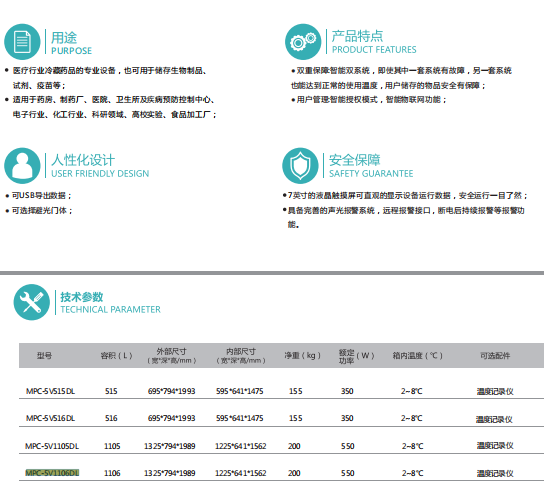Click the gears icon for Product Features
Screen dimensions: 544x492
click(x=303, y=42)
